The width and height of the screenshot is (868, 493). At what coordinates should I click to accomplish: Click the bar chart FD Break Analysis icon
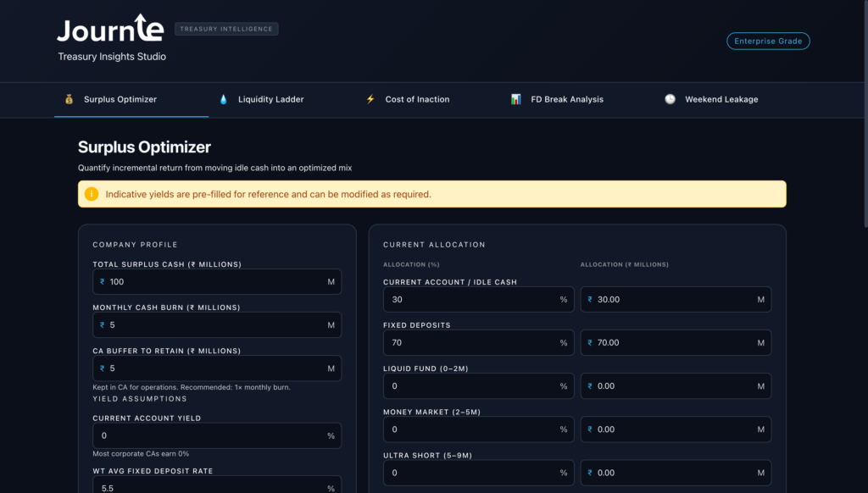(x=515, y=99)
